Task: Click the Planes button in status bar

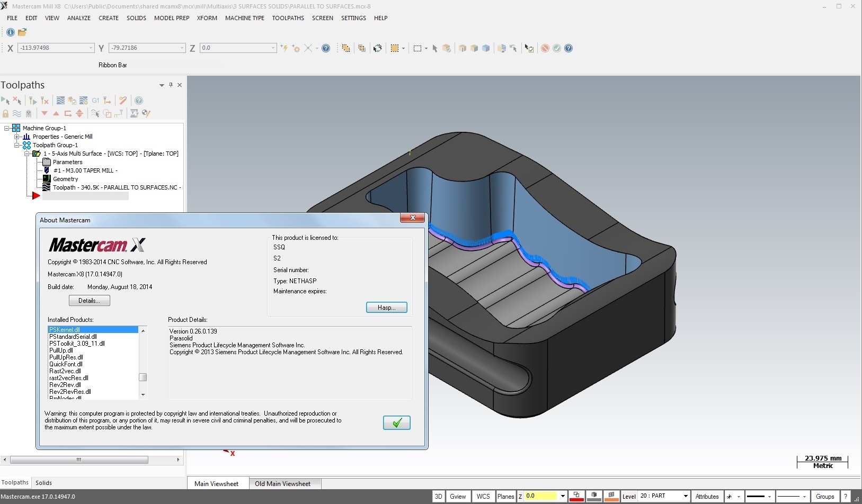Action: coord(505,497)
